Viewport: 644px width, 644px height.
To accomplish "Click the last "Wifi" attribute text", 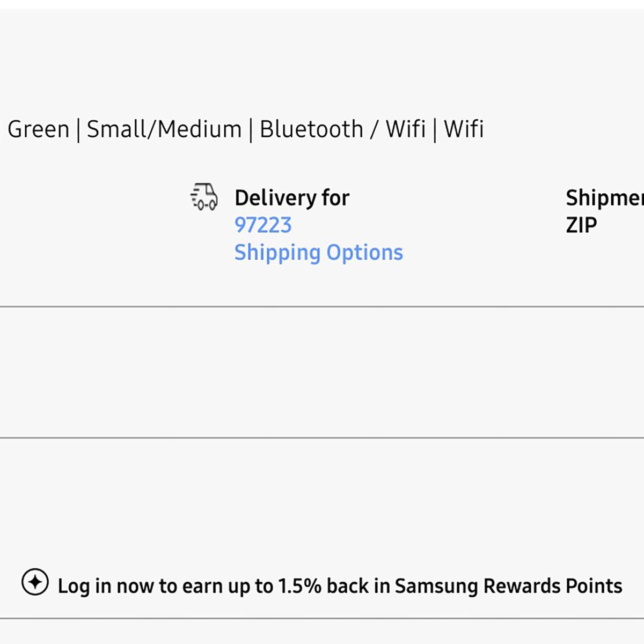I will pyautogui.click(x=464, y=129).
